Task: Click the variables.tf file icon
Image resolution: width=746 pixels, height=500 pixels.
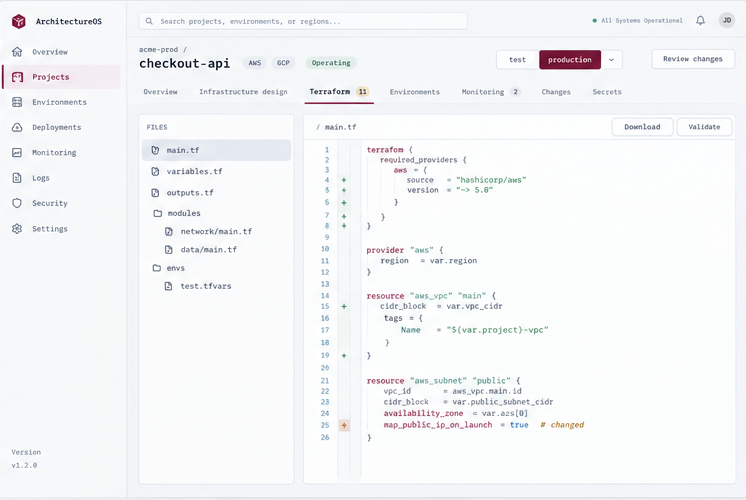Action: [155, 171]
